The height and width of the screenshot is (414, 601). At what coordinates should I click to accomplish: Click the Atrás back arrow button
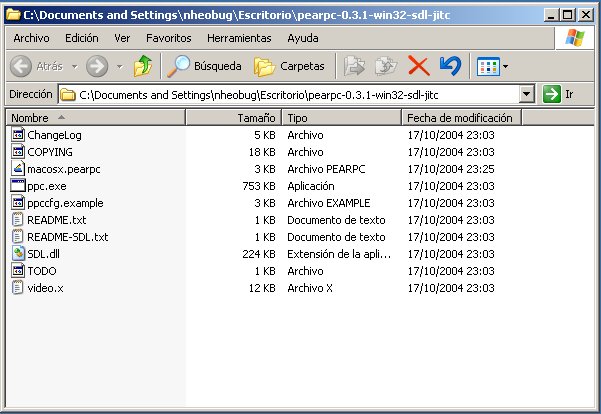[21, 66]
